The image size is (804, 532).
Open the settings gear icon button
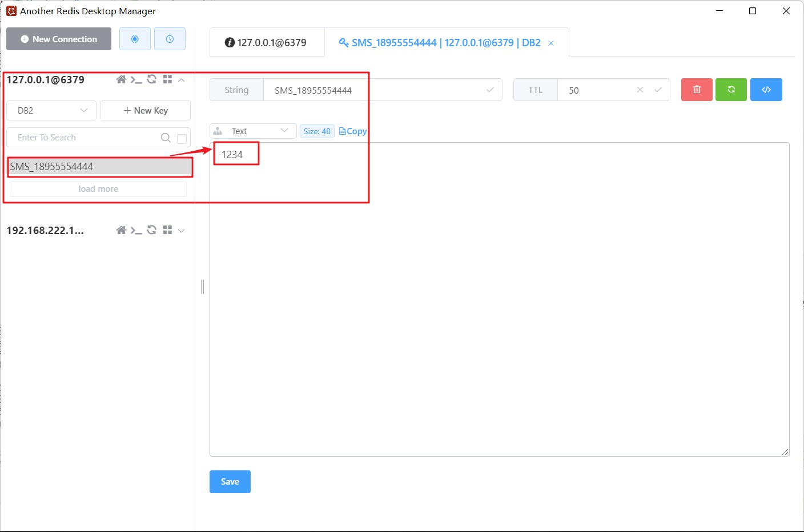point(135,39)
